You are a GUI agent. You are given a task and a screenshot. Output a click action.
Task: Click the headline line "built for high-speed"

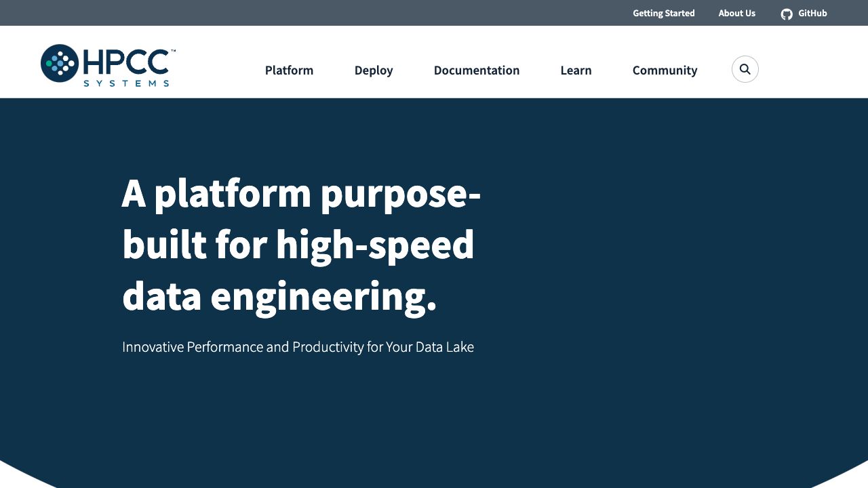click(298, 245)
